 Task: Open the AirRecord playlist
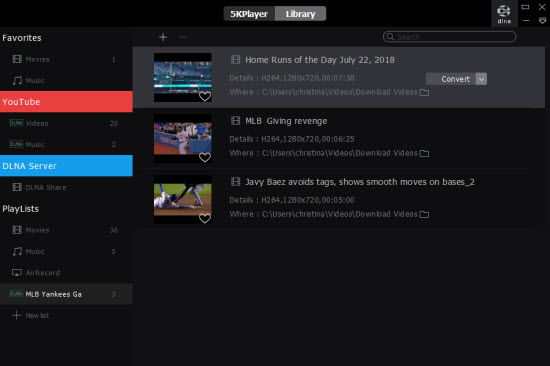tap(66, 273)
